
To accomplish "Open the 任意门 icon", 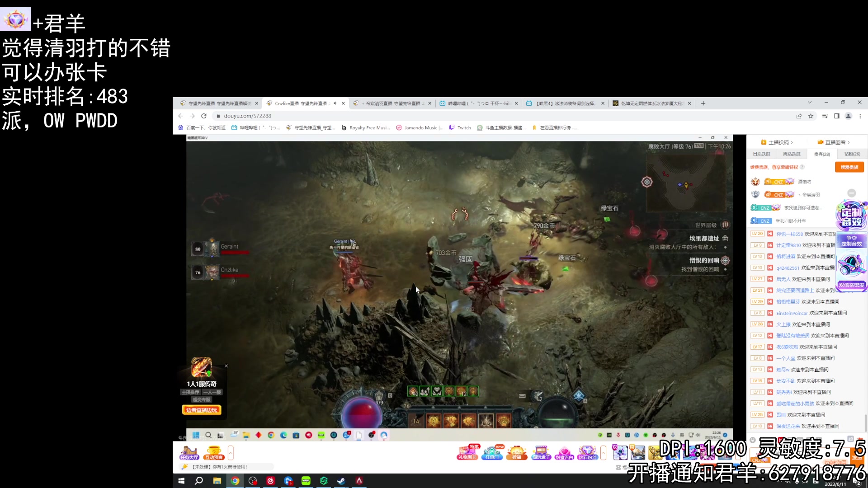I will (492, 453).
